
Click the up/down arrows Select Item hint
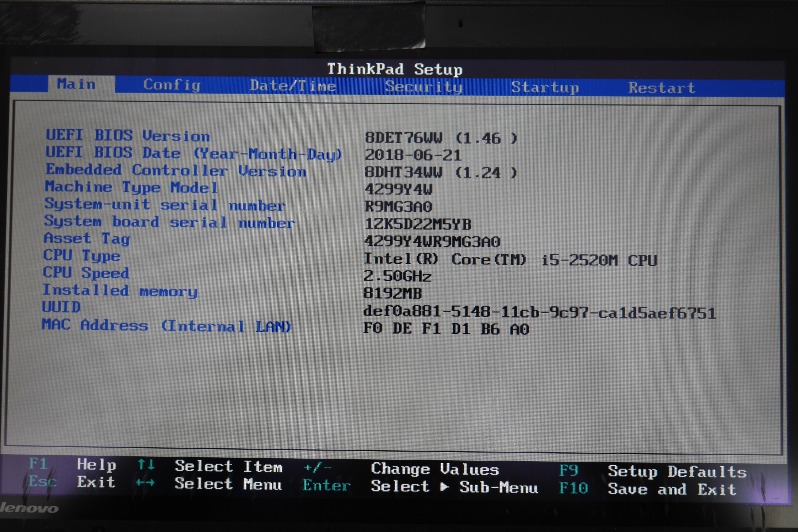210,466
